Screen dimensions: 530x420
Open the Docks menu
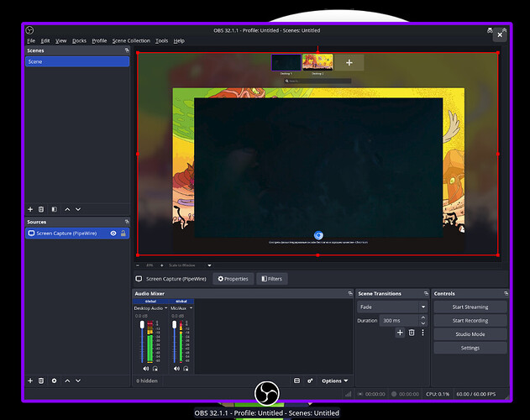79,40
